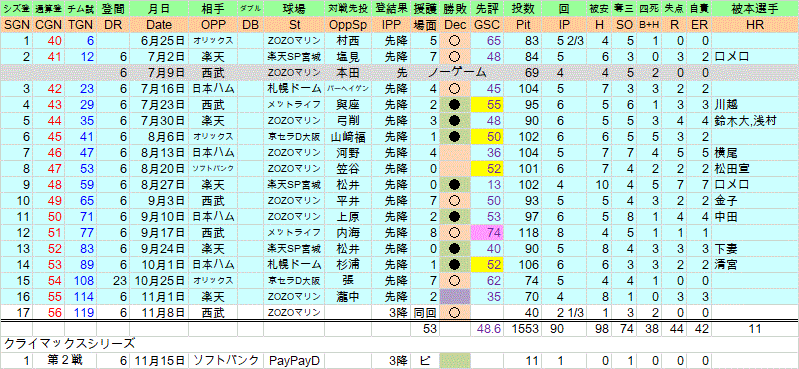Select the B+H column header

(648, 24)
